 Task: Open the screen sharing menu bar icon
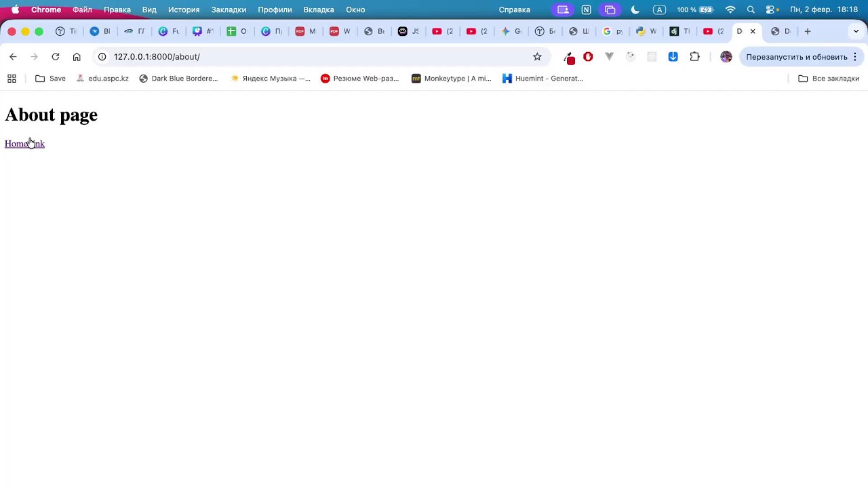563,9
